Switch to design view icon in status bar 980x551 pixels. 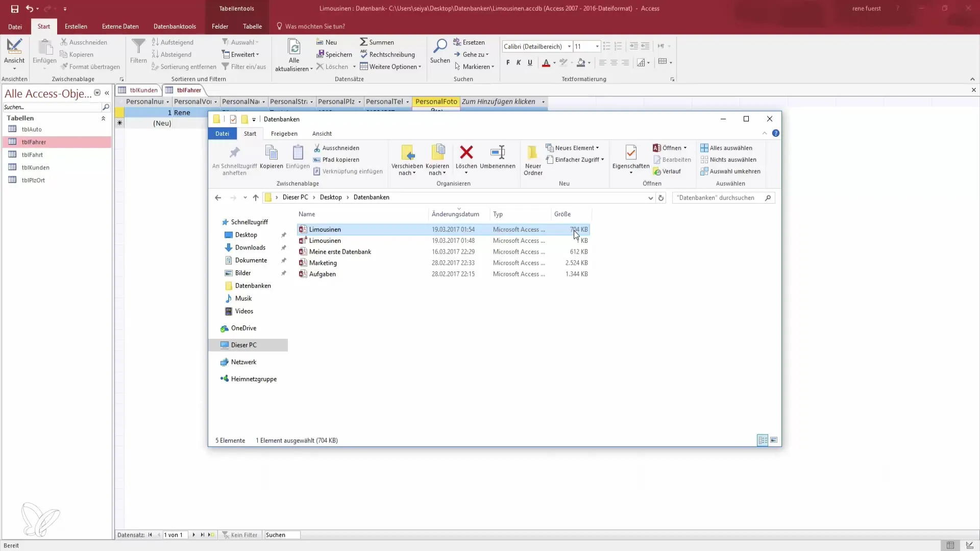pyautogui.click(x=970, y=545)
